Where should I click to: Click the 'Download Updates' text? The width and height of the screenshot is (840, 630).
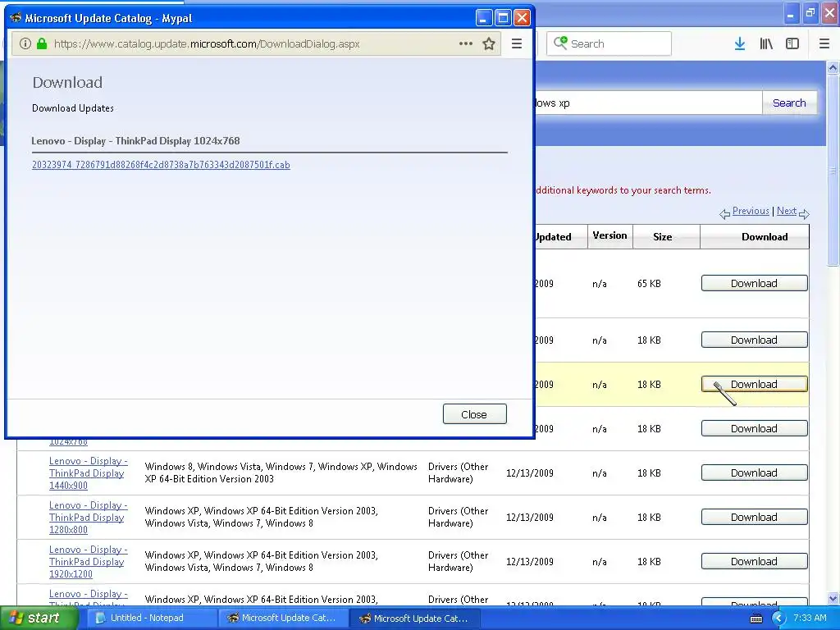(73, 108)
